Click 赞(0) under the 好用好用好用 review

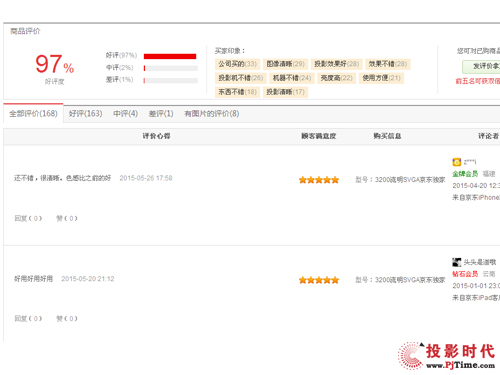(67, 318)
